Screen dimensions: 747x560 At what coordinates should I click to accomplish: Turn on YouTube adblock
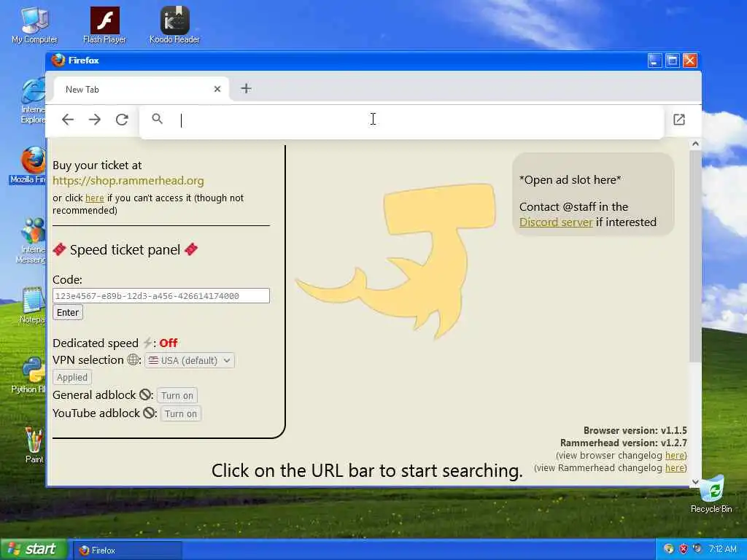tap(181, 413)
